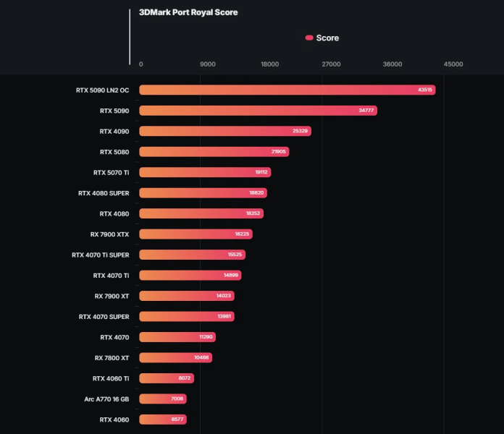Click the RX 7800 XT score bar

click(175, 357)
